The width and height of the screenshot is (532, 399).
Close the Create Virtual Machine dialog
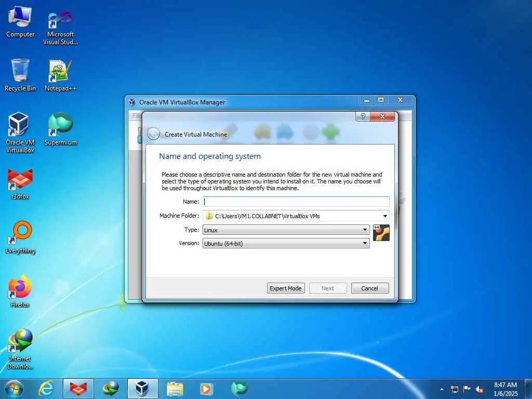[x=382, y=117]
